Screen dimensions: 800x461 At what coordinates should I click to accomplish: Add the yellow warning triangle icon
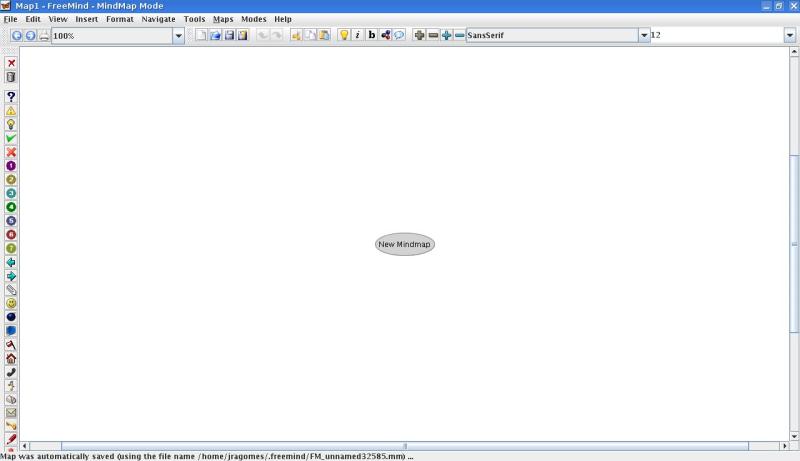(x=11, y=111)
